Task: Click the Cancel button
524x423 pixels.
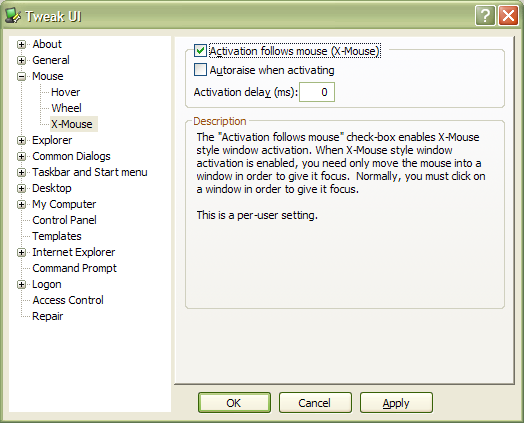Action: pos(315,403)
